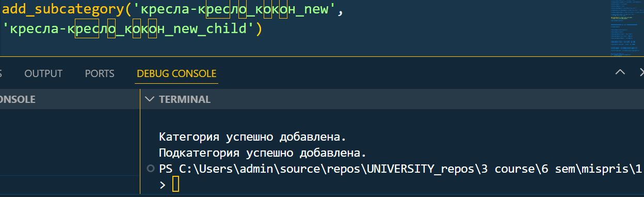This screenshot has height=197, width=644.
Task: Collapse the TERMINAL section chevron
Action: (149, 99)
